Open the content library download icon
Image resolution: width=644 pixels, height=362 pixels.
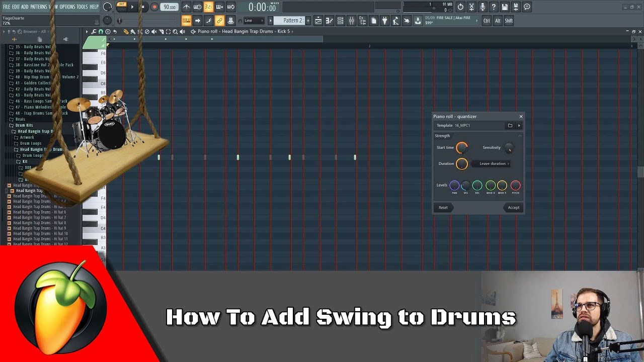coord(418,21)
